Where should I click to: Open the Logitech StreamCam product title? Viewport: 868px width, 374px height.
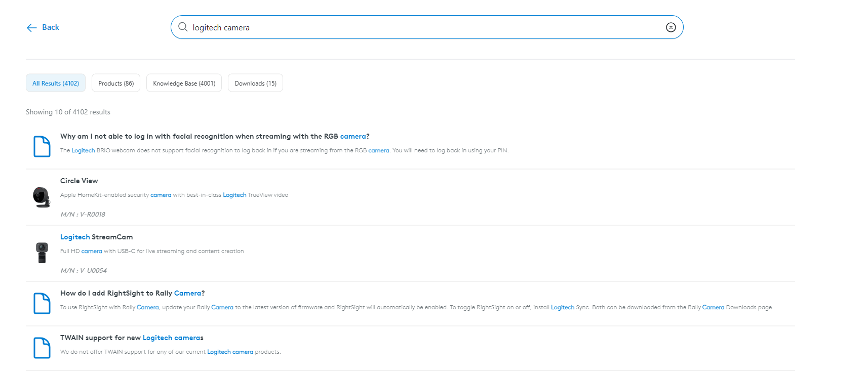[96, 237]
